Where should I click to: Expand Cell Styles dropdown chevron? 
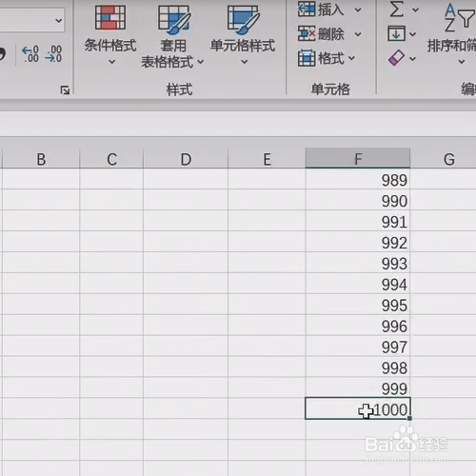point(244,62)
